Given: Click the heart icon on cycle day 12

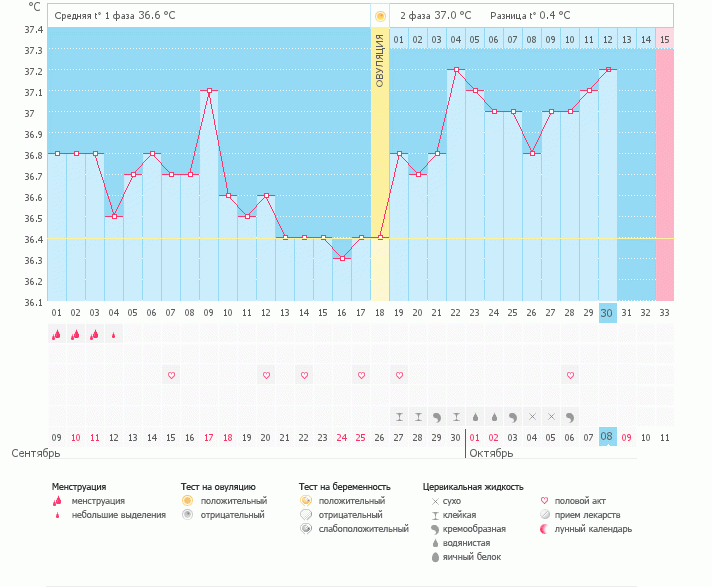Looking at the screenshot, I should pyautogui.click(x=266, y=375).
